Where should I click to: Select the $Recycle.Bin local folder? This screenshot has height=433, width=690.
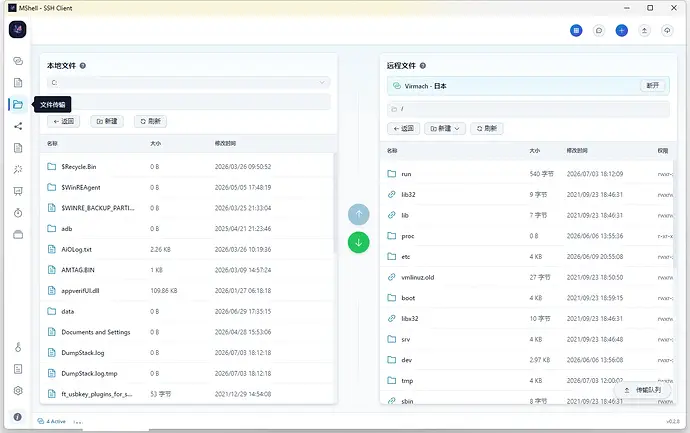187,167
